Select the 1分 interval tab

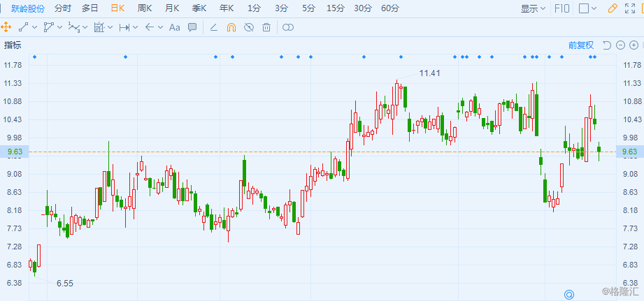(x=255, y=8)
